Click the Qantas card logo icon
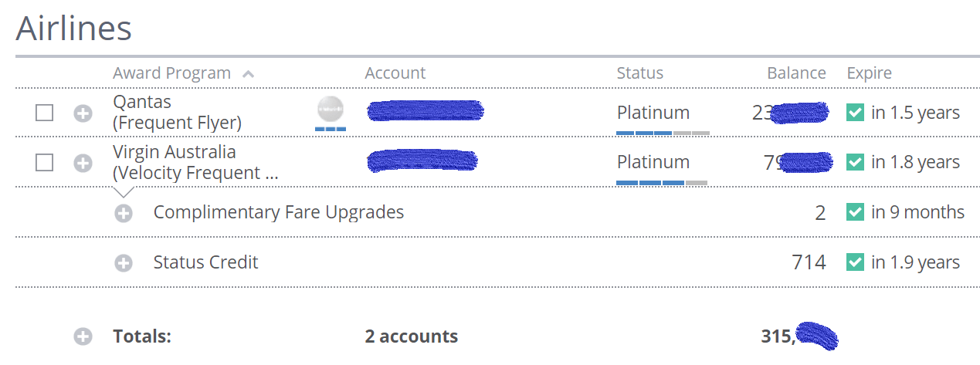Viewport: 980px width, 365px height. click(331, 110)
